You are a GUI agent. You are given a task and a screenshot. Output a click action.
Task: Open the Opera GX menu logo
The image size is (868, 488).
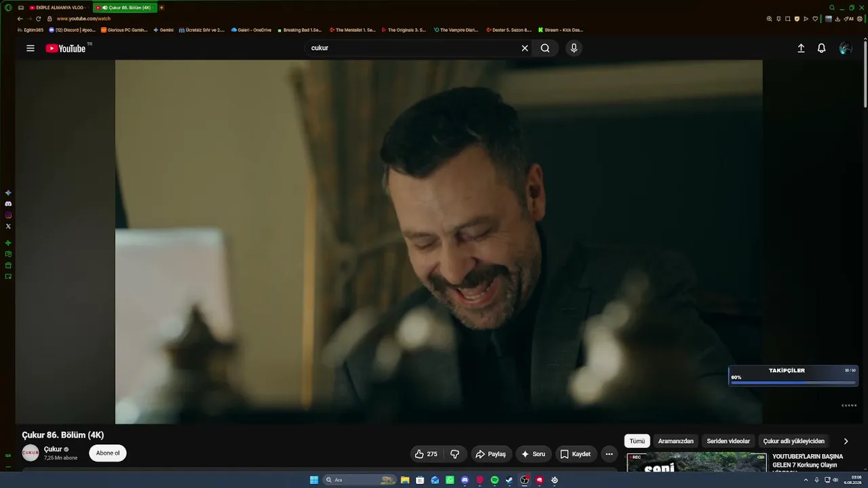[x=8, y=7]
